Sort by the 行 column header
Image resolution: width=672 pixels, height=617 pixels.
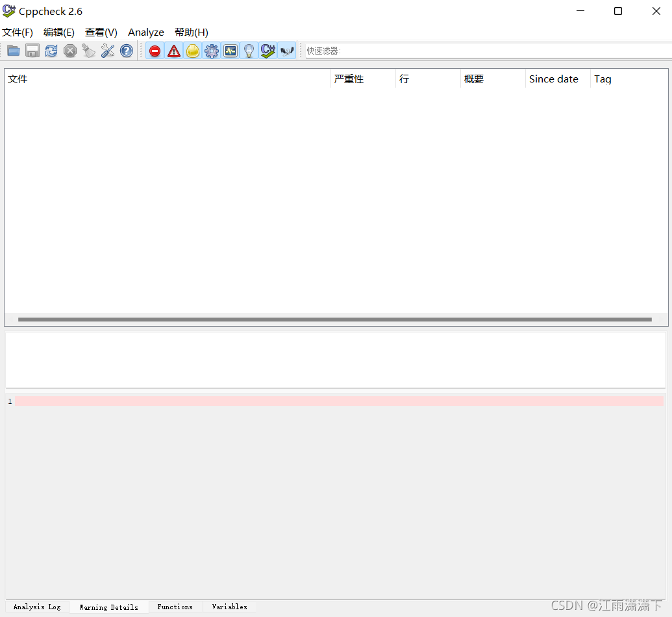428,79
